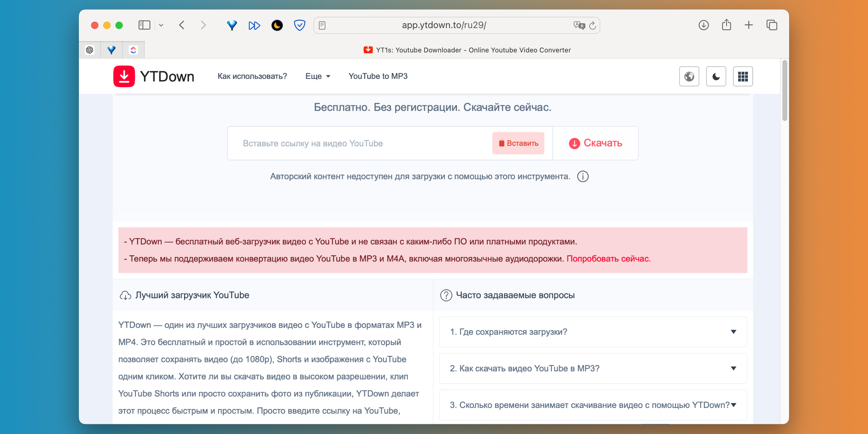Toggle dark mode with the moon button

click(716, 76)
